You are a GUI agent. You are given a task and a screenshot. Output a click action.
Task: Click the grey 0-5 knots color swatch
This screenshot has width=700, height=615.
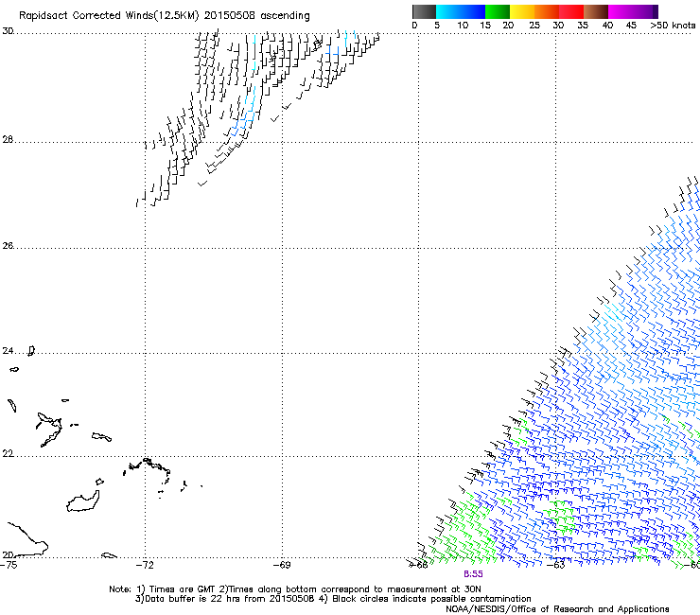click(x=424, y=11)
